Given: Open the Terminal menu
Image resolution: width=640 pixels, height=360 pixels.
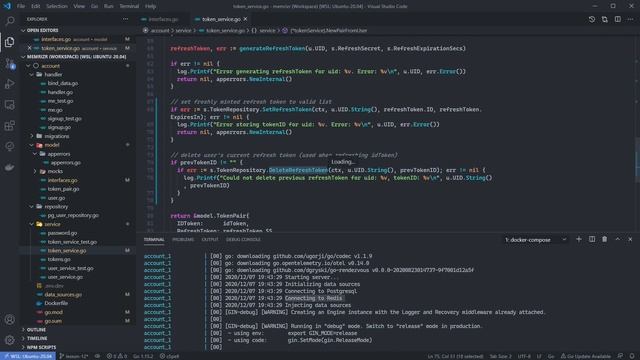Looking at the screenshot, I should 129,6.
